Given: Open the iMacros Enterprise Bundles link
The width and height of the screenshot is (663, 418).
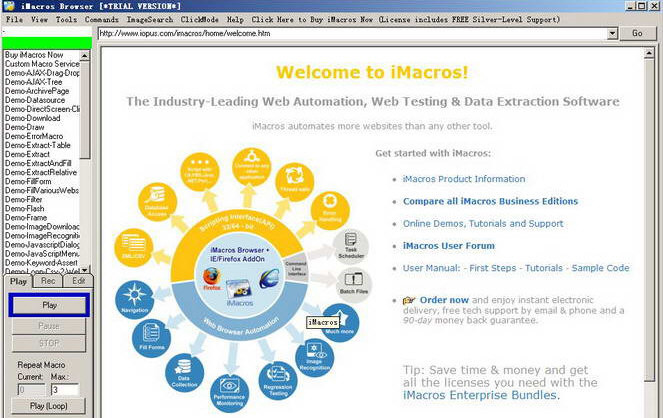Looking at the screenshot, I should point(481,395).
